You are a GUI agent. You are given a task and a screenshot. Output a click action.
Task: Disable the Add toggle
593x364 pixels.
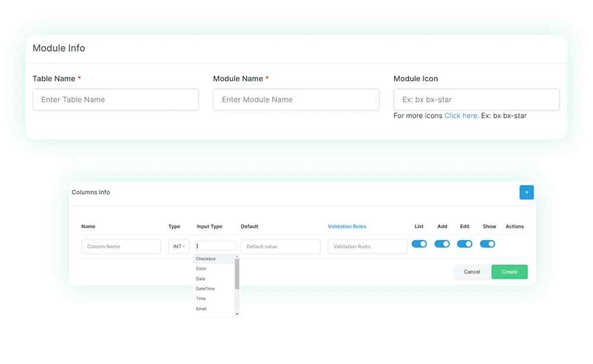[x=442, y=244]
